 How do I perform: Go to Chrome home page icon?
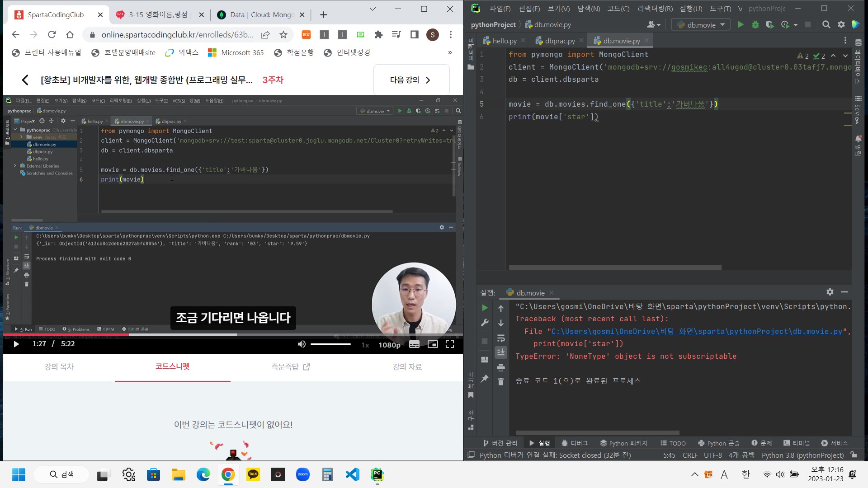tap(70, 34)
